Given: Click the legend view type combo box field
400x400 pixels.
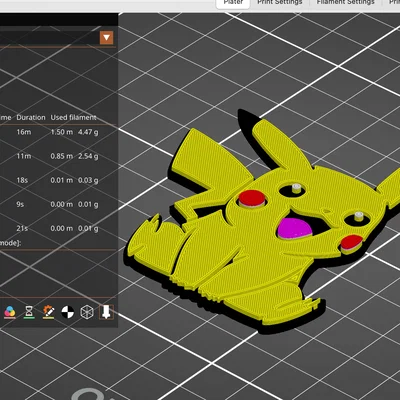Looking at the screenshot, I should [x=57, y=38].
